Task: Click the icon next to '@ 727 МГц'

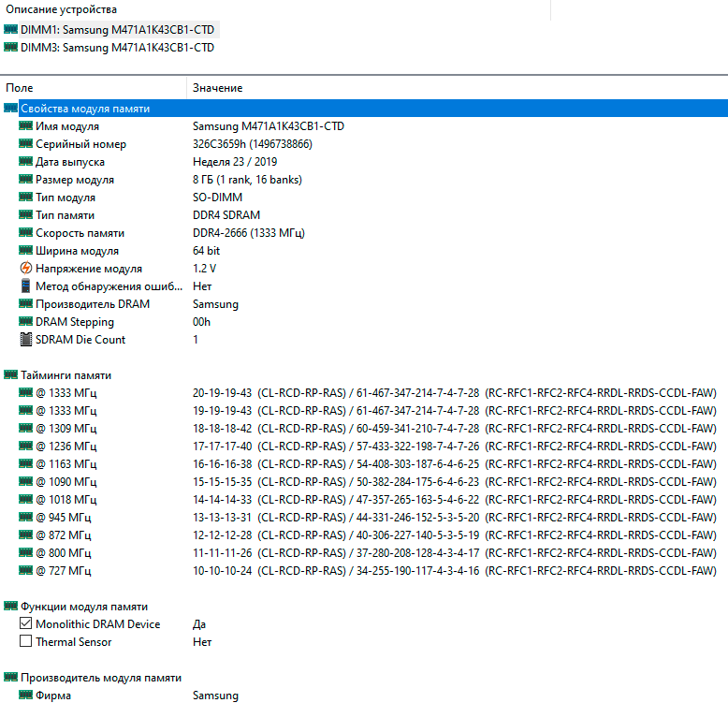Action: click(25, 570)
